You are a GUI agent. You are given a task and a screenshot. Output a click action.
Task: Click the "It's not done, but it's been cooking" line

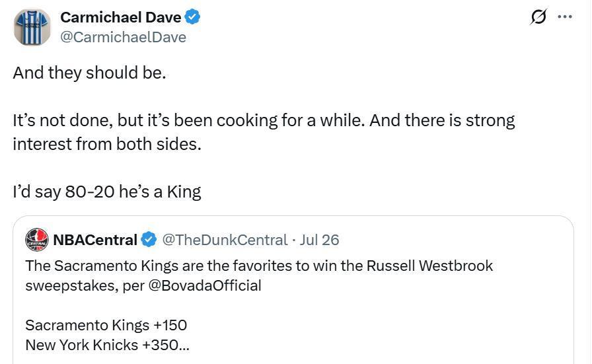pyautogui.click(x=264, y=120)
